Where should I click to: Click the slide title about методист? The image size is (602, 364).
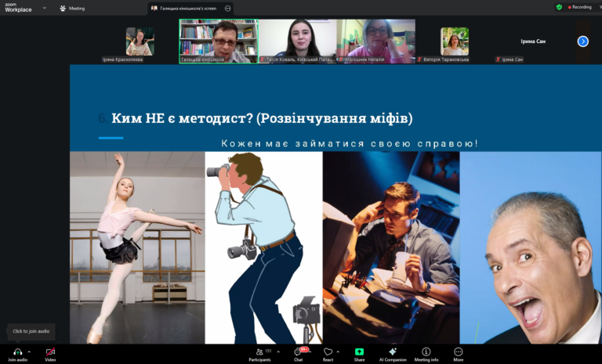[x=263, y=118]
